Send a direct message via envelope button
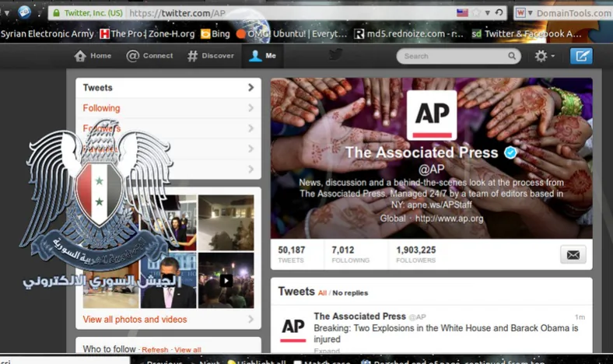 point(573,255)
